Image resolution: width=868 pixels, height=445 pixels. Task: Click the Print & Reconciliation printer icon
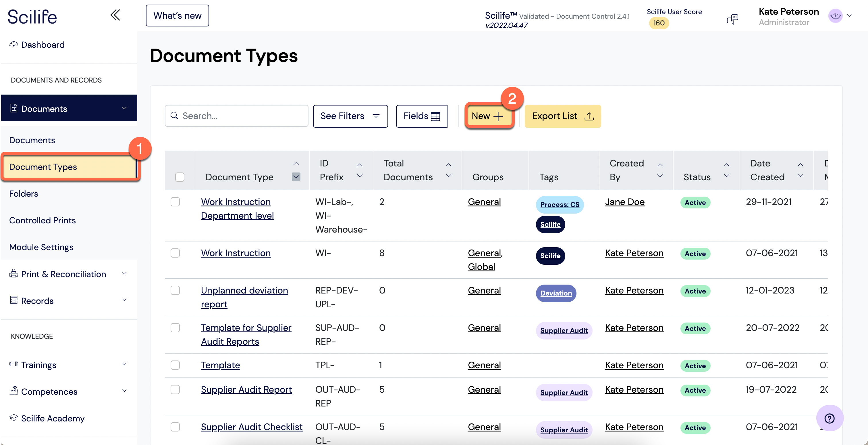(13, 273)
